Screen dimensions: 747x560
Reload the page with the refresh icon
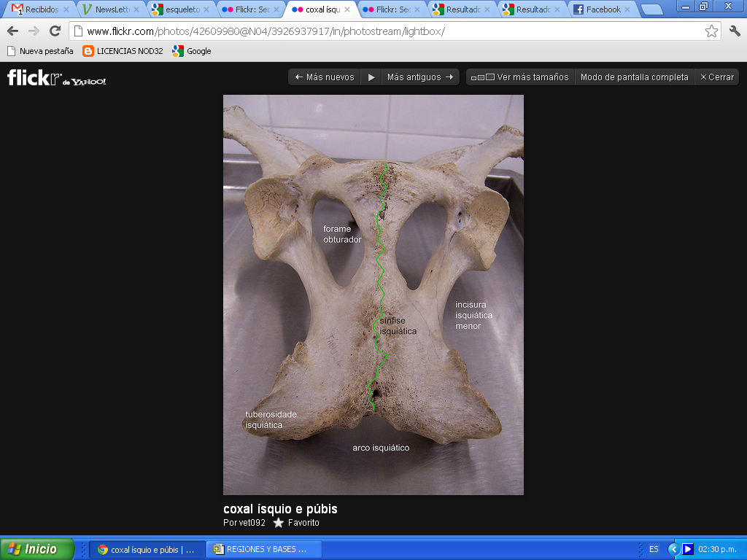coord(55,31)
